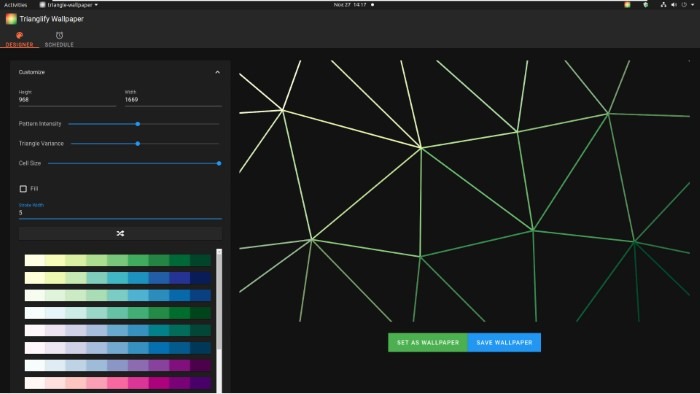
Task: Open the Activities overview
Action: pyautogui.click(x=16, y=5)
